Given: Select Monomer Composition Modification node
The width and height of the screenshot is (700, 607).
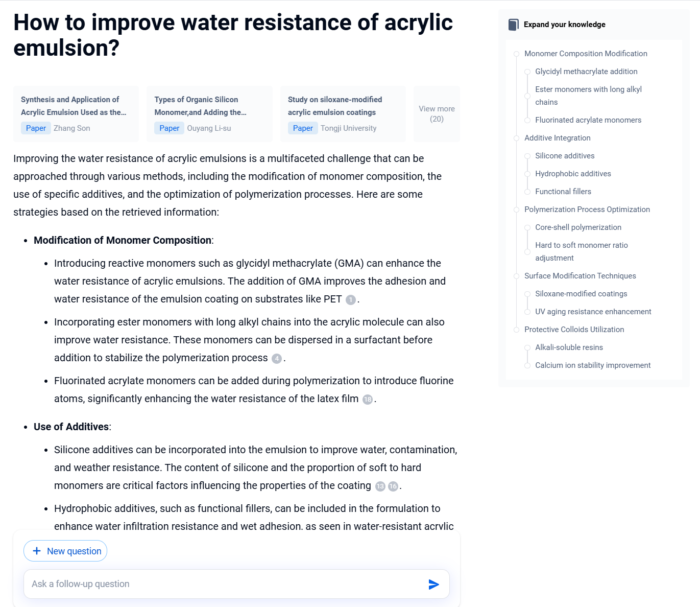Looking at the screenshot, I should coord(585,54).
